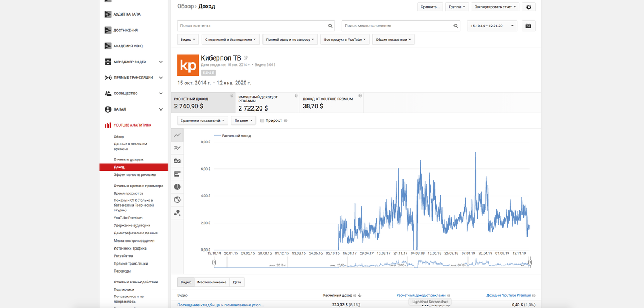Open Источники трафика report

130,248
